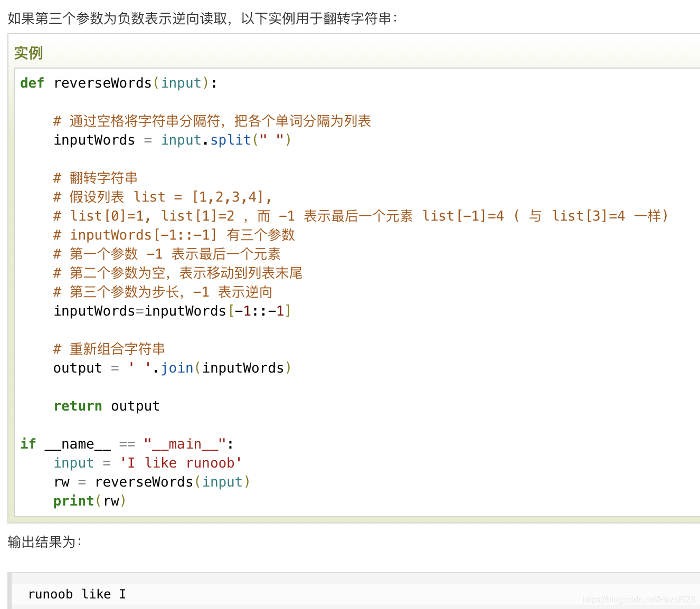The width and height of the screenshot is (700, 609).
Task: Click the 'print(rw)' line
Action: pyautogui.click(x=90, y=501)
